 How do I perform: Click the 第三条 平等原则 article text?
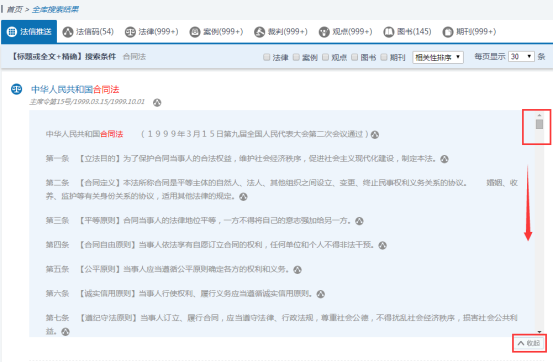(198, 221)
